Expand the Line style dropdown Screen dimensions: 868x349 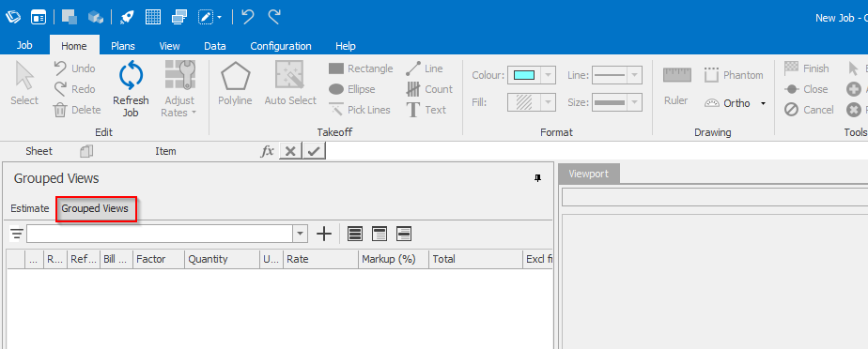[x=635, y=75]
